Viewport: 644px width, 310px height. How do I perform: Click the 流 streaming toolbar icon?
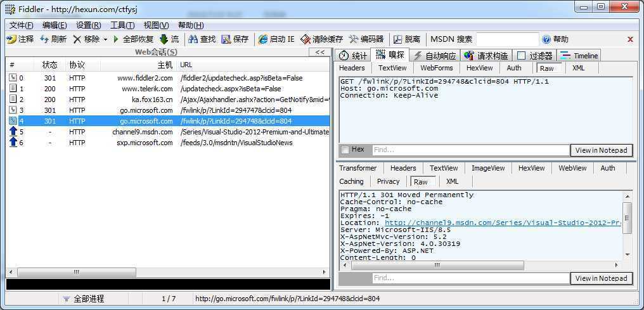164,39
